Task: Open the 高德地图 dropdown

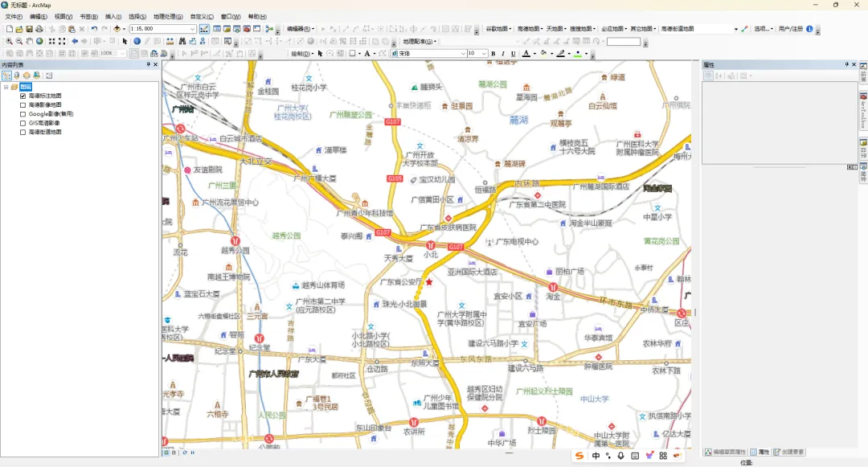Action: tap(529, 29)
